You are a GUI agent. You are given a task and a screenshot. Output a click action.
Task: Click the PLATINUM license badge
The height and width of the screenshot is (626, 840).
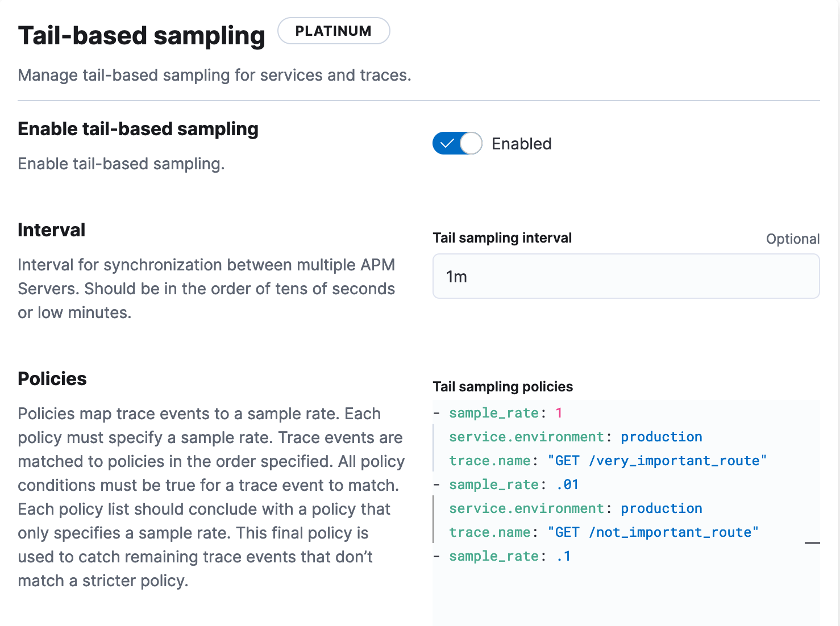334,31
